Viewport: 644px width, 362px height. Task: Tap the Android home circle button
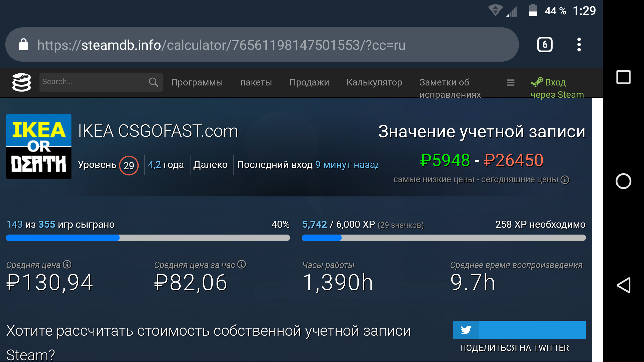(623, 181)
